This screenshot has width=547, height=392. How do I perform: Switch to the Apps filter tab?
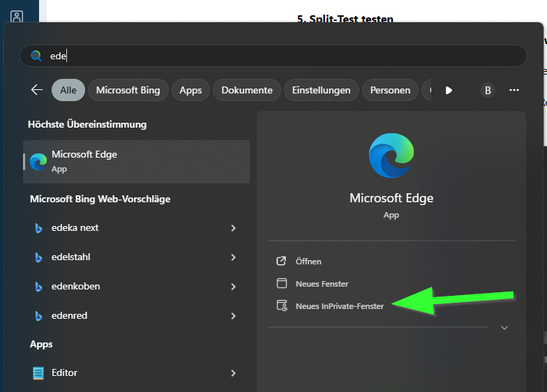[190, 90]
